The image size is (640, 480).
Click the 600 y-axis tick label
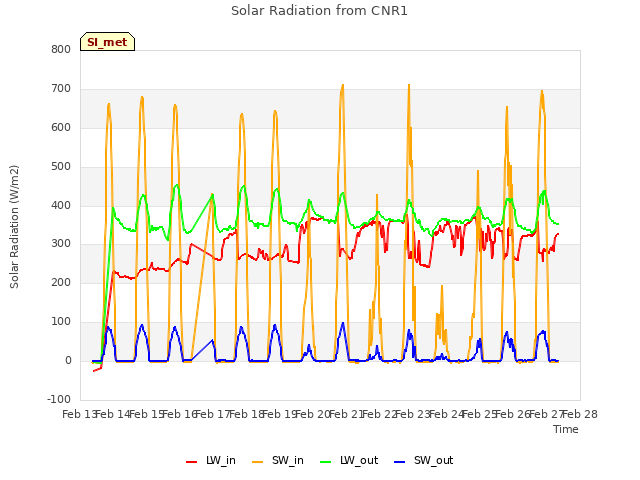point(61,128)
